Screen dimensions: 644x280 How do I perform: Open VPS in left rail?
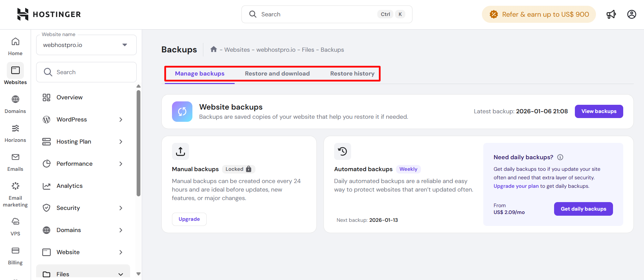point(15,227)
